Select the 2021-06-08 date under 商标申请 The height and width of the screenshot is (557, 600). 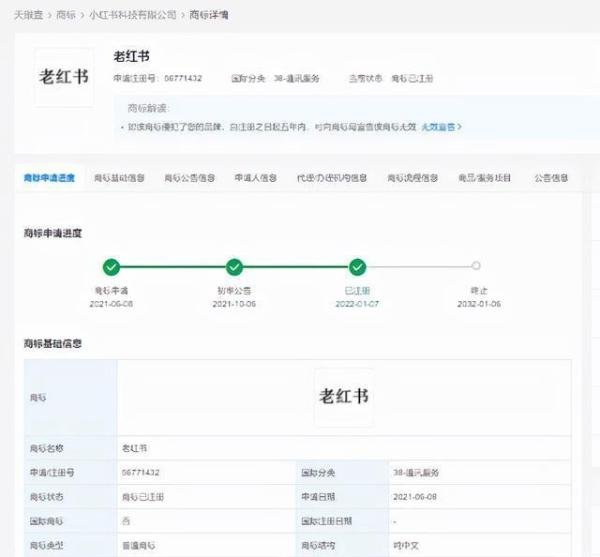[111, 304]
